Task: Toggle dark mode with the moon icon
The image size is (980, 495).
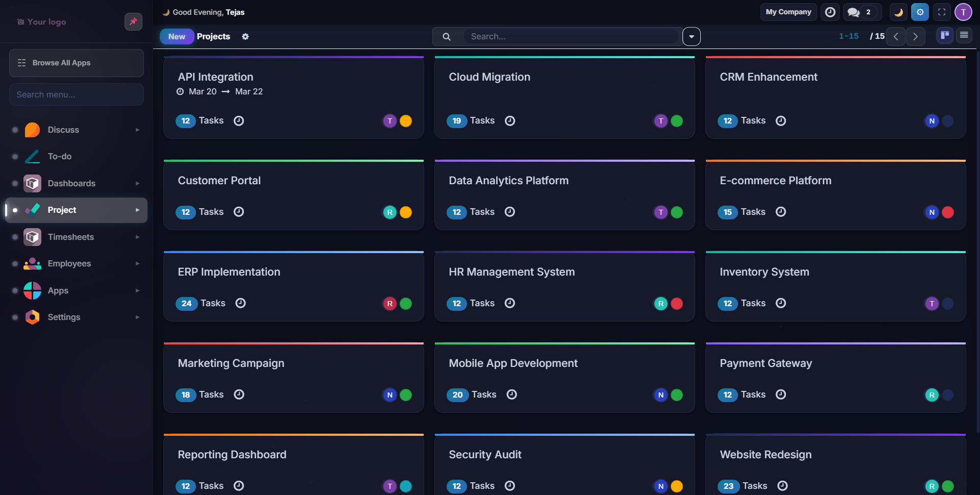Action: point(898,12)
